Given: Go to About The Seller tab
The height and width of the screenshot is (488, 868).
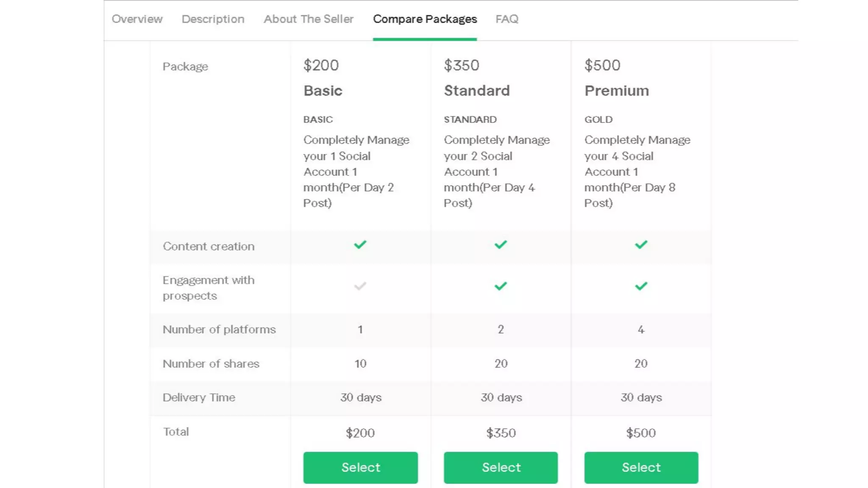Looking at the screenshot, I should pos(308,19).
